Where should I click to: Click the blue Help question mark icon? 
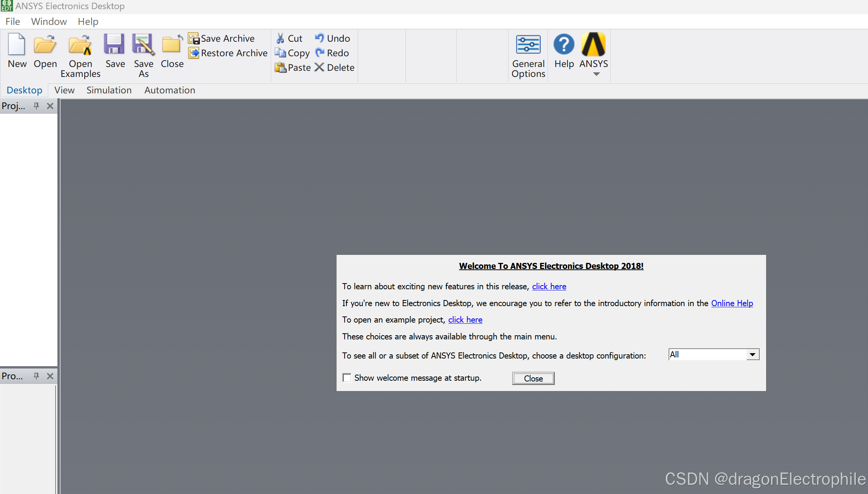[x=564, y=45]
